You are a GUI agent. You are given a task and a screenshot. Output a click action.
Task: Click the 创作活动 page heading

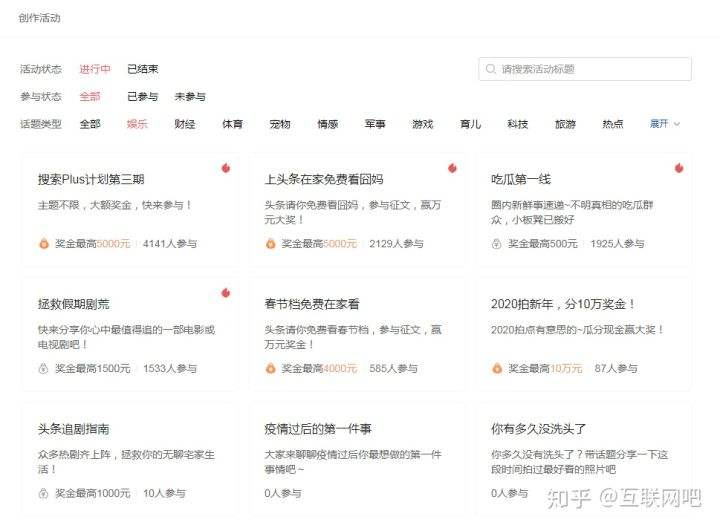pos(39,18)
